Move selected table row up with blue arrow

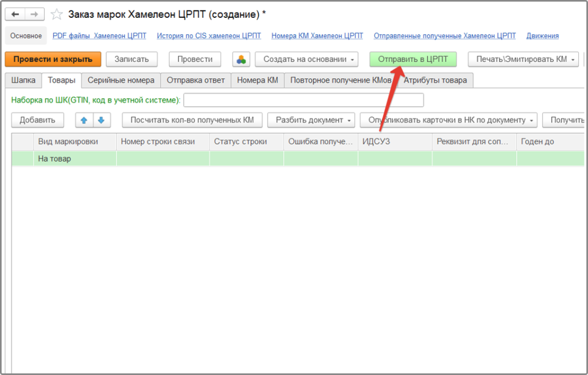coord(83,121)
